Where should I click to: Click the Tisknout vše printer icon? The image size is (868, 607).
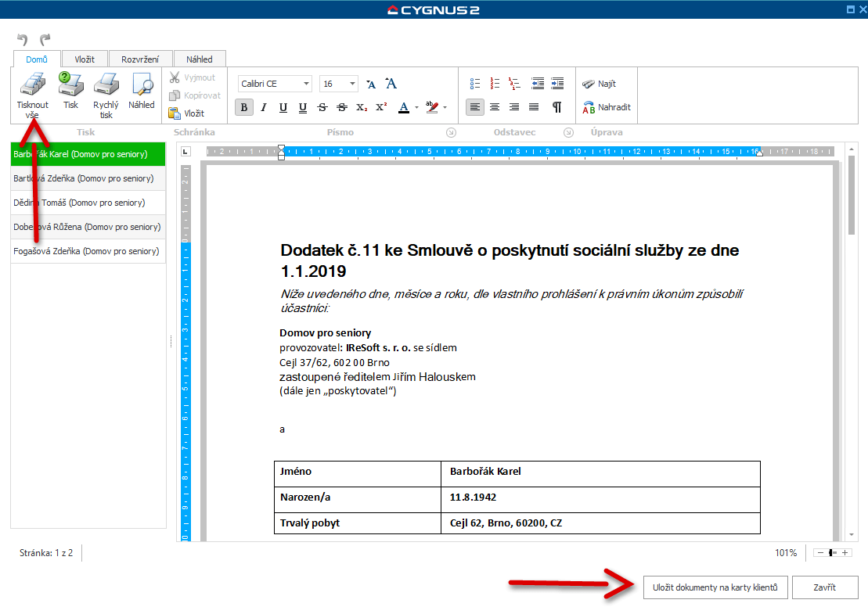[x=33, y=84]
